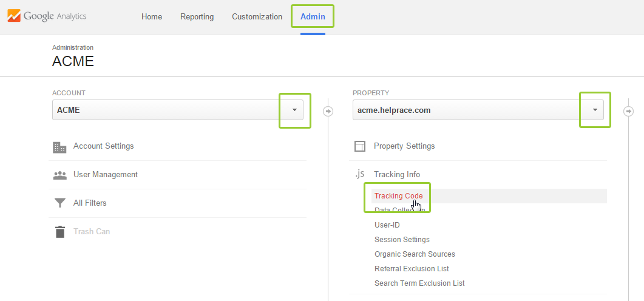644x301 pixels.
Task: Click the Trash Can bin icon
Action: (59, 232)
